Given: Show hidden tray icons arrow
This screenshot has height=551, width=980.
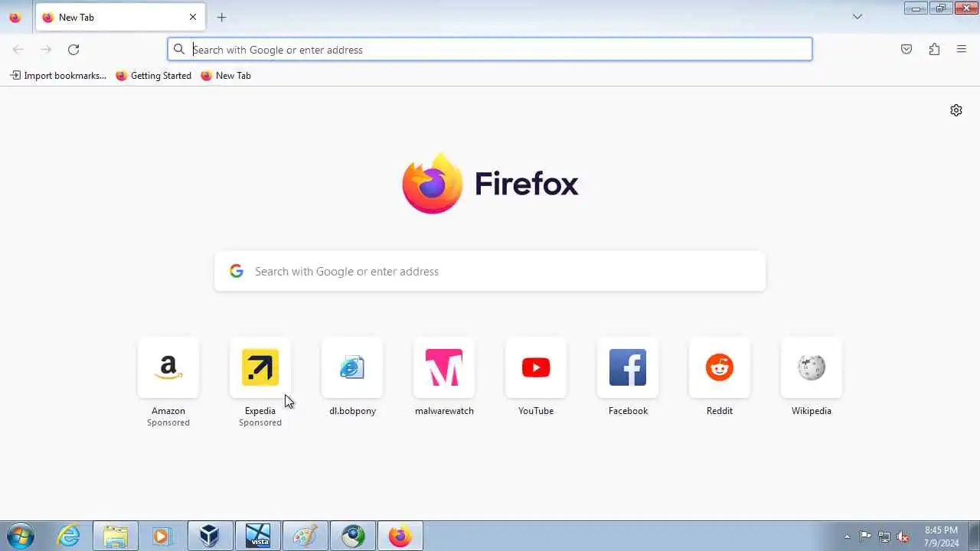Looking at the screenshot, I should tap(847, 536).
